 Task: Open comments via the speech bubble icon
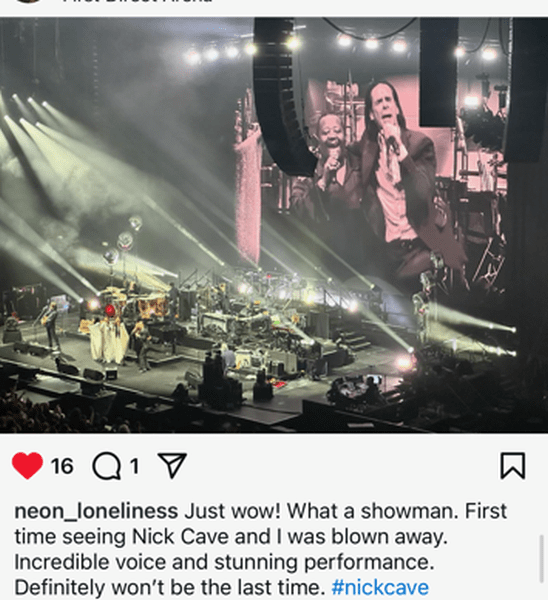tap(107, 466)
